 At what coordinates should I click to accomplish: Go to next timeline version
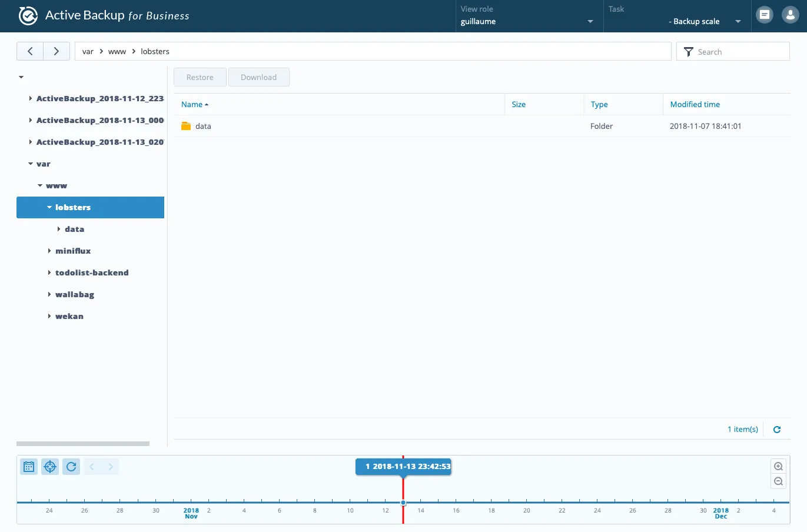pyautogui.click(x=111, y=467)
